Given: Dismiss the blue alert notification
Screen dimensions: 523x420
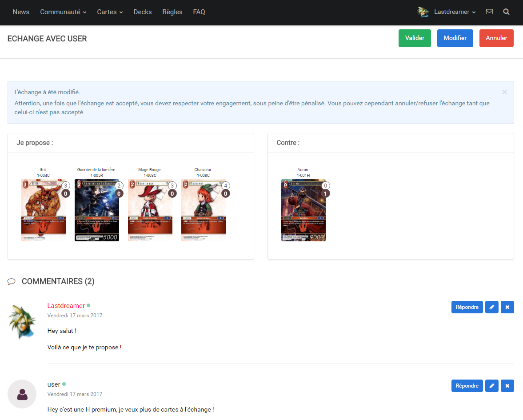Looking at the screenshot, I should 504,92.
